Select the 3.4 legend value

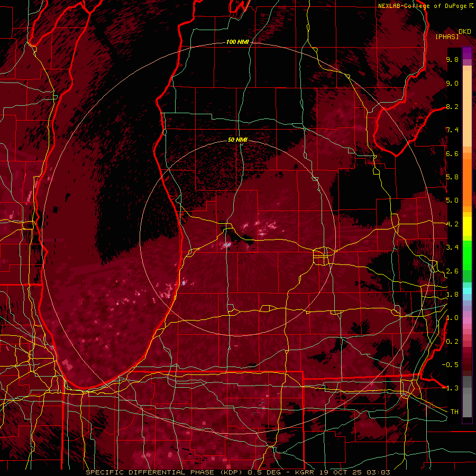click(452, 248)
